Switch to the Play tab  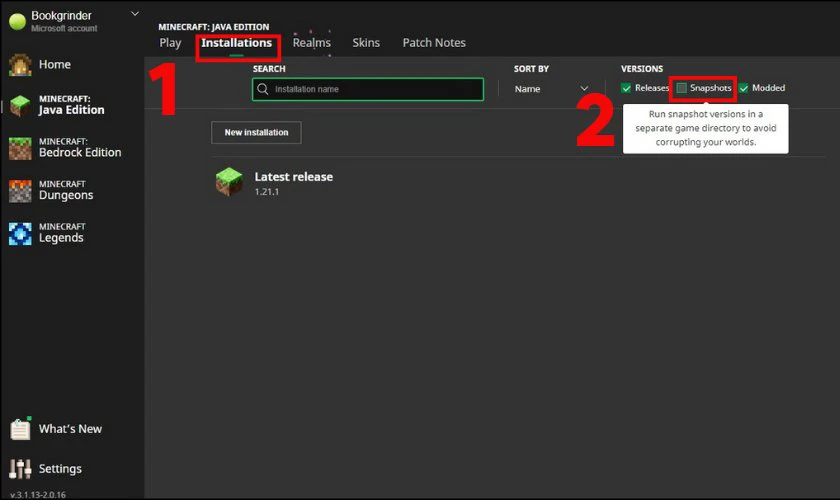[170, 43]
